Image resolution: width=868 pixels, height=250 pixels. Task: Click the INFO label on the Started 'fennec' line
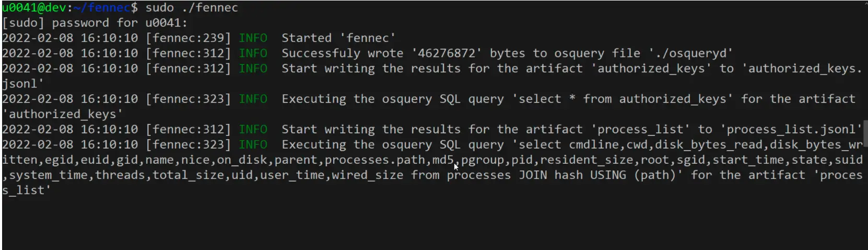click(x=253, y=38)
